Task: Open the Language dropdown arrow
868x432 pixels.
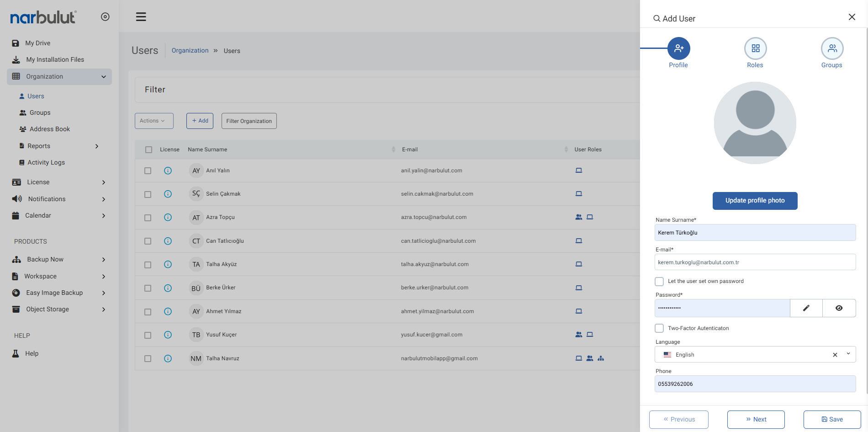Action: 848,354
